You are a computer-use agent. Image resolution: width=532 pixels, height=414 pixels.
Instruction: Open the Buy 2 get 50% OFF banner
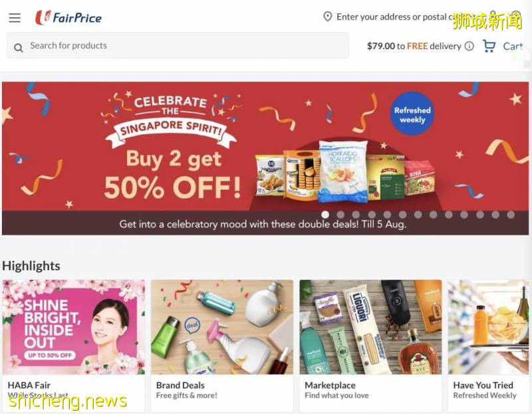[x=265, y=158]
